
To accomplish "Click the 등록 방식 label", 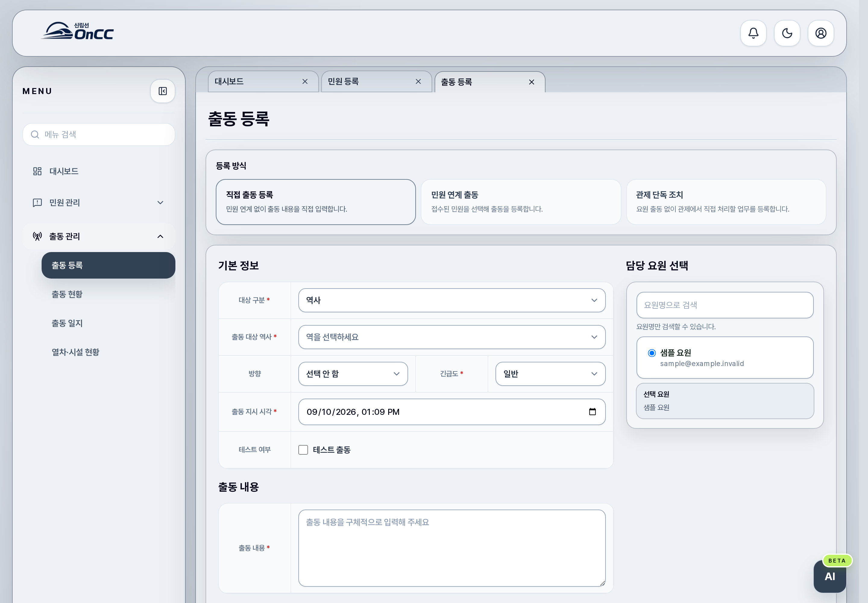I will (x=231, y=166).
